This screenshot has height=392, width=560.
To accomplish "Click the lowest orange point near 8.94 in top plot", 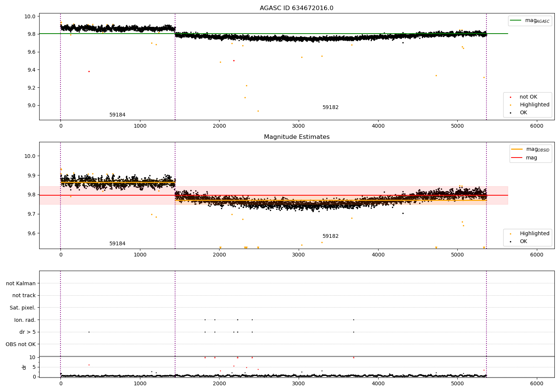I will click(258, 111).
